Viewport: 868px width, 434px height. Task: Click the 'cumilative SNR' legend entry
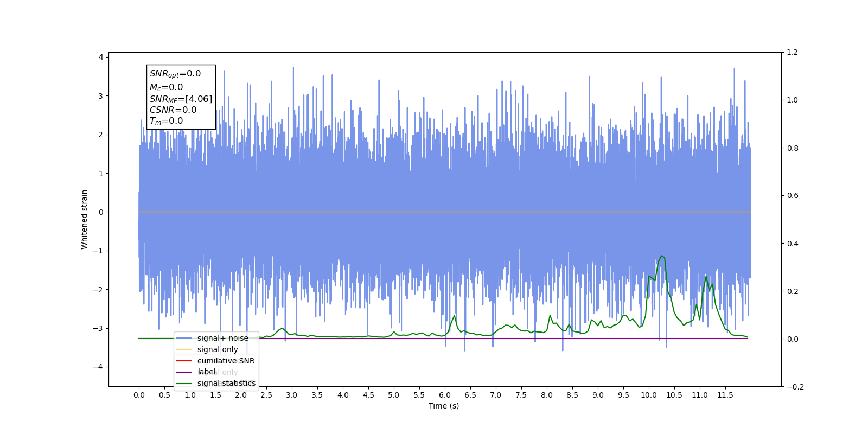(226, 361)
